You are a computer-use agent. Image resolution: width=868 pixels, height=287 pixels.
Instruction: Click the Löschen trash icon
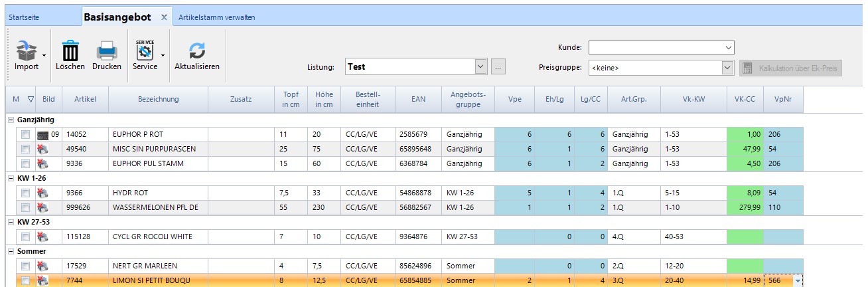coord(70,50)
